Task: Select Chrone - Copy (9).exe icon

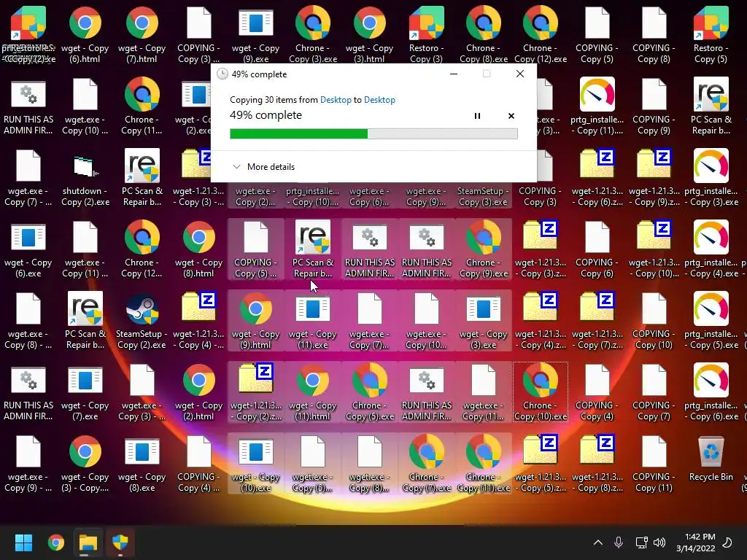Action: point(483,249)
